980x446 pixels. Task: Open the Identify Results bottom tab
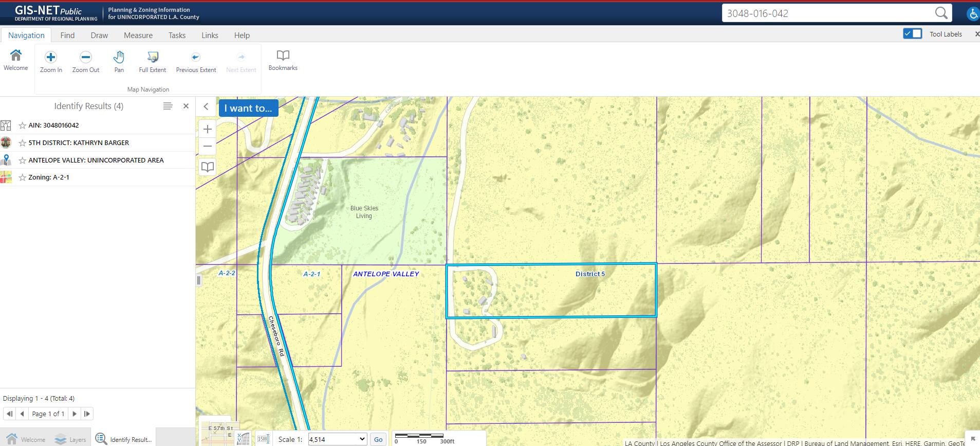tap(123, 439)
